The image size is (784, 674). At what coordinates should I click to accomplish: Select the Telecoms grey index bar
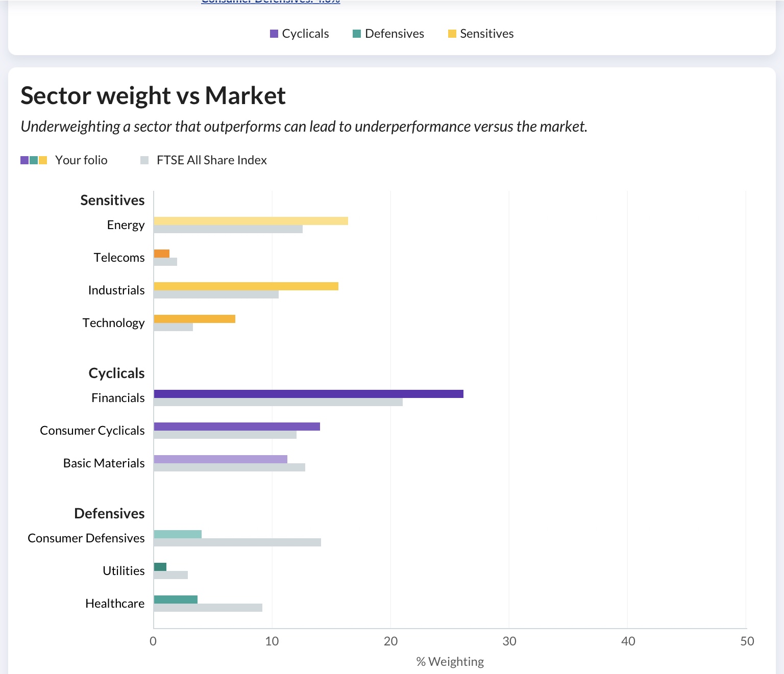click(x=165, y=262)
